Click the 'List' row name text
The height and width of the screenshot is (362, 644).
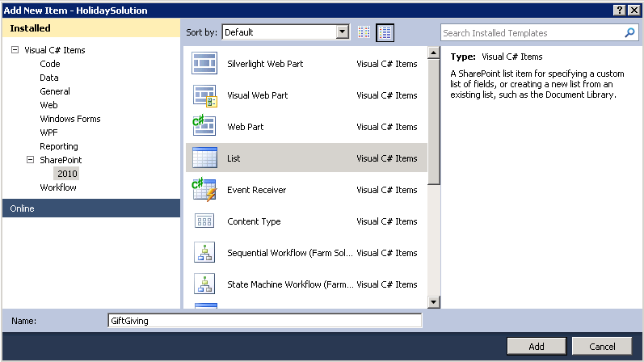pos(234,158)
